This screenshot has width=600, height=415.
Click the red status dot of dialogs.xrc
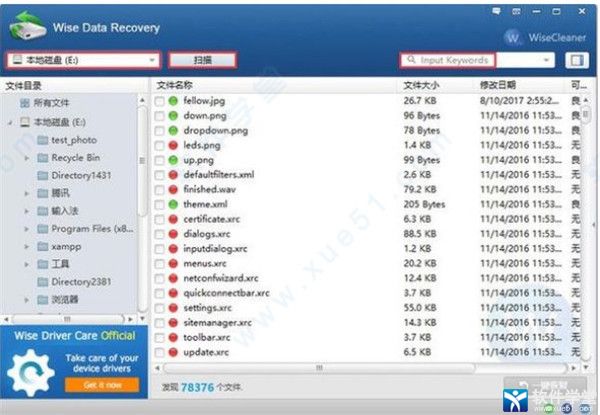point(173,234)
